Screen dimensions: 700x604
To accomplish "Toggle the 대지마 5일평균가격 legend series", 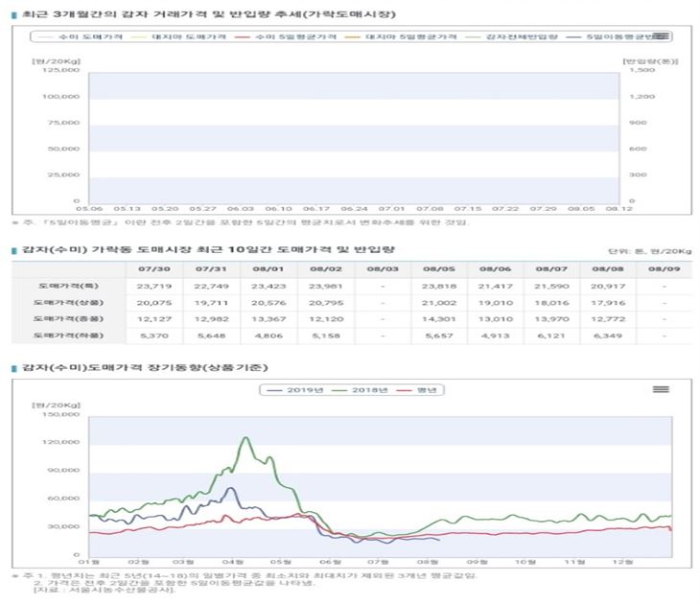I will coord(401,36).
